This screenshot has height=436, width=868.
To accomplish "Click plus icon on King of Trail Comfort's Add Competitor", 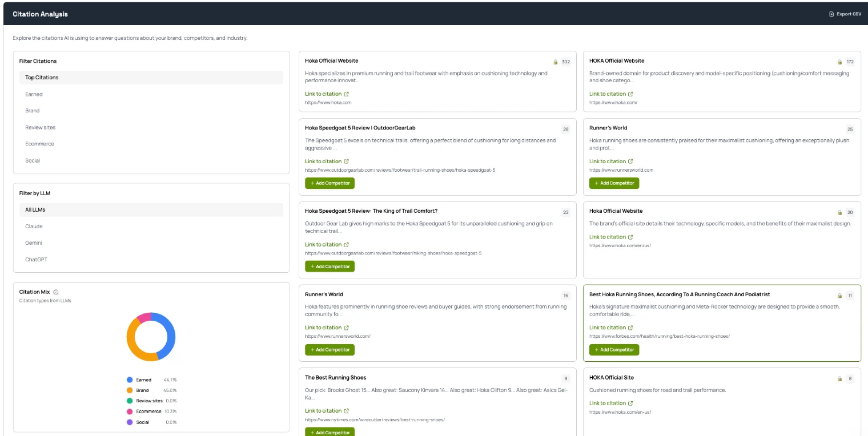I will [312, 267].
